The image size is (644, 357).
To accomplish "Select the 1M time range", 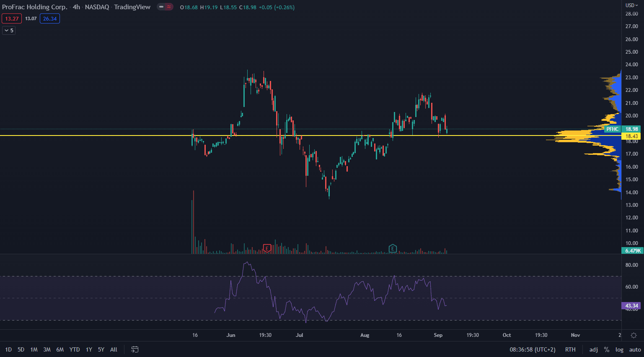I will [x=34, y=349].
